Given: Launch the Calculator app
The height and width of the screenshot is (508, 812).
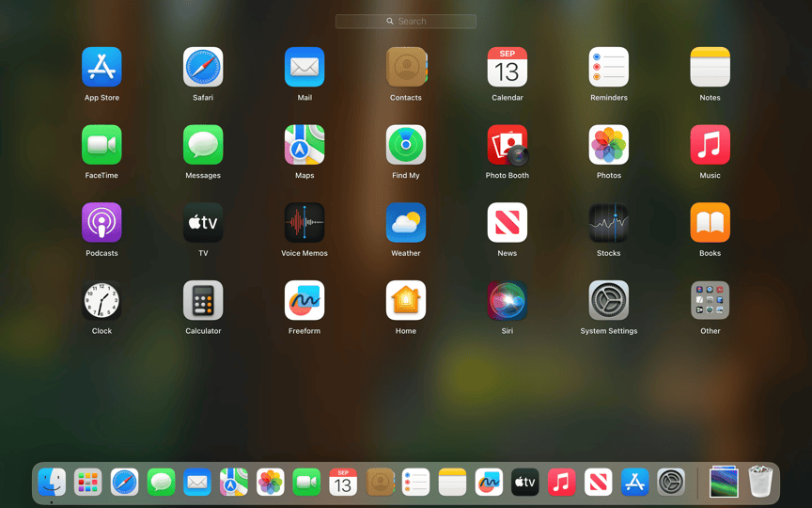Looking at the screenshot, I should (203, 300).
